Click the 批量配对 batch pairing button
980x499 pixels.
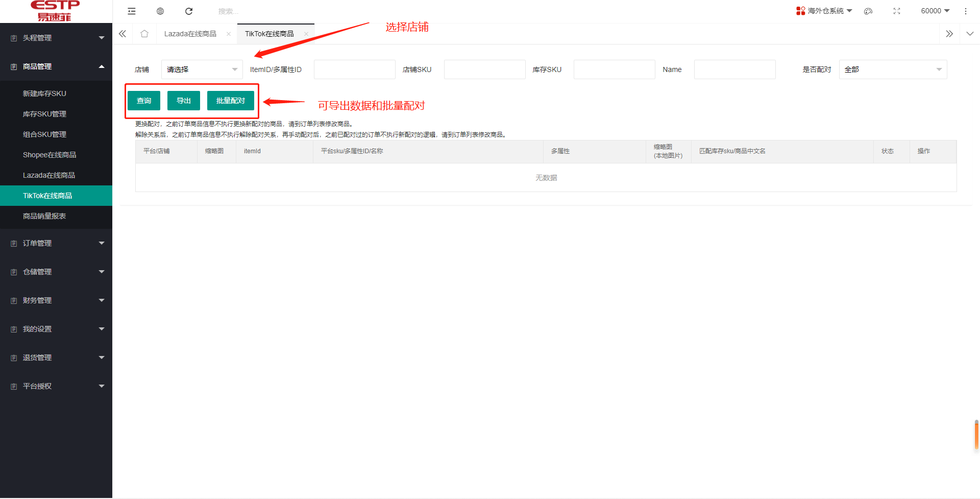(x=230, y=100)
